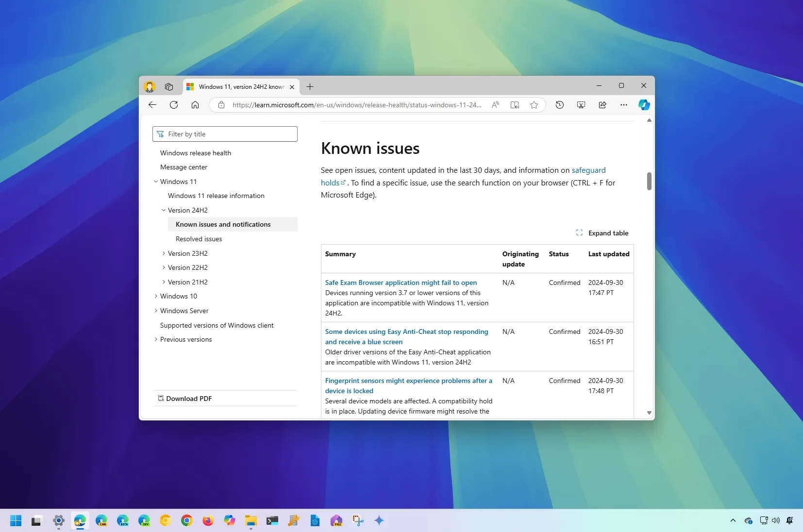This screenshot has width=803, height=532.
Task: Expand the Windows 10 node
Action: click(156, 296)
